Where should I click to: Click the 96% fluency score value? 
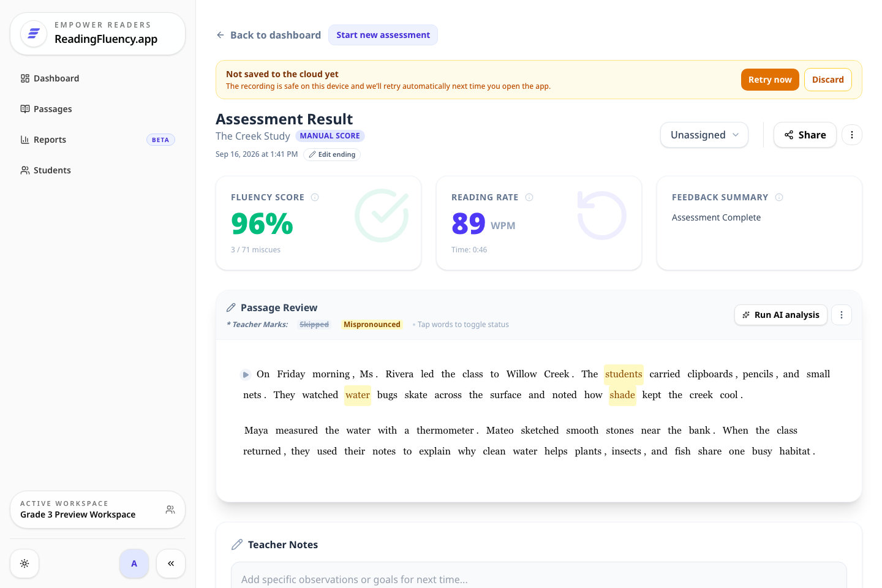point(262,224)
